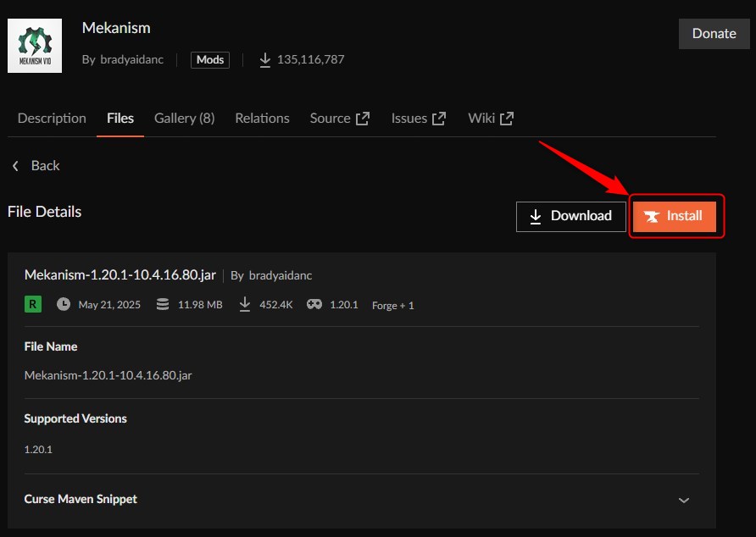The height and width of the screenshot is (537, 756).
Task: Go to the Relations tab
Action: [262, 118]
